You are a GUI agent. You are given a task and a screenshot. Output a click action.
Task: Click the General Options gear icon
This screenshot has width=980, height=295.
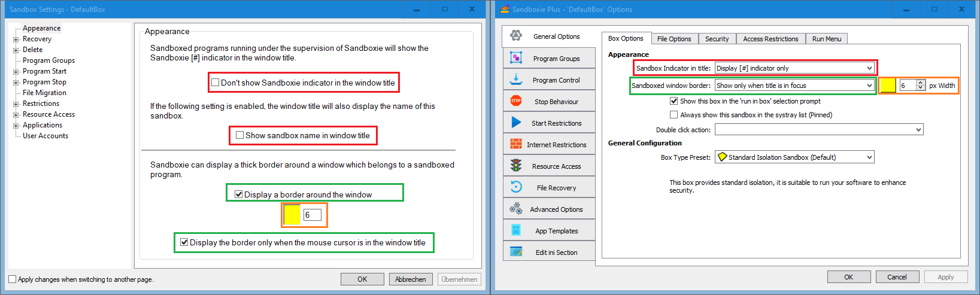515,36
